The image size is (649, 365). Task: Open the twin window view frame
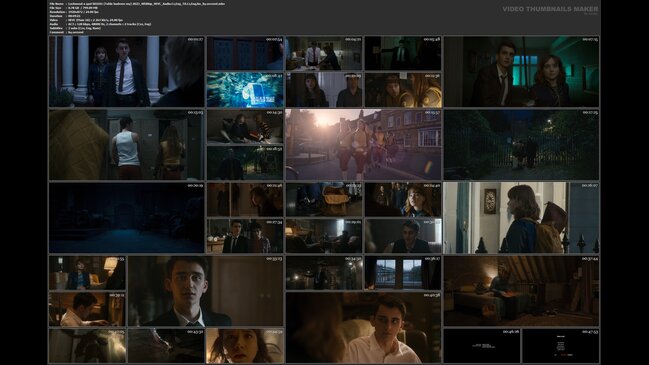403,273
